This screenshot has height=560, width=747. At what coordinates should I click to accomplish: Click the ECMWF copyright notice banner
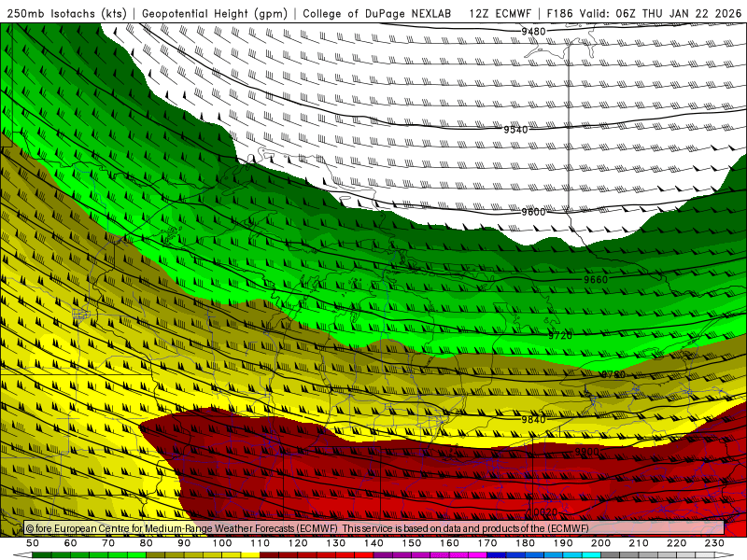374,528
